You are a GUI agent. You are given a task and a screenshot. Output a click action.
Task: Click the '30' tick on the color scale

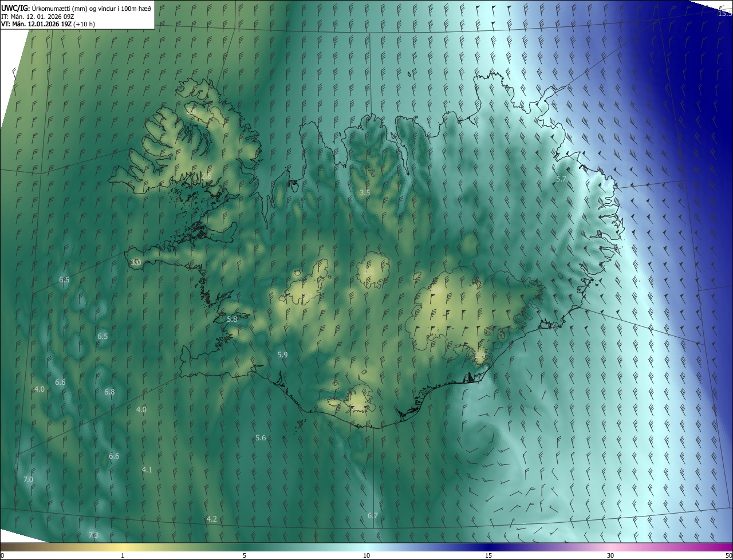coord(610,556)
